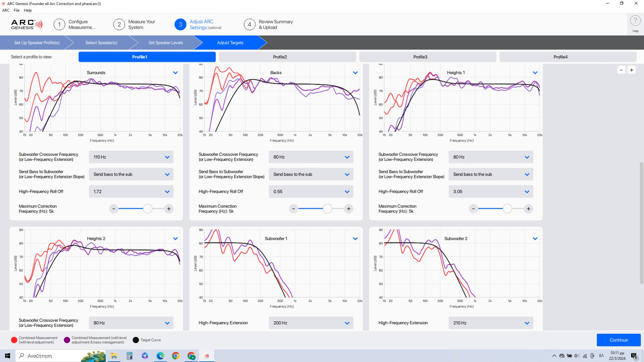Screen dimensions: 644x362
Task: Switch to Profile4 tab
Action: 568,57
